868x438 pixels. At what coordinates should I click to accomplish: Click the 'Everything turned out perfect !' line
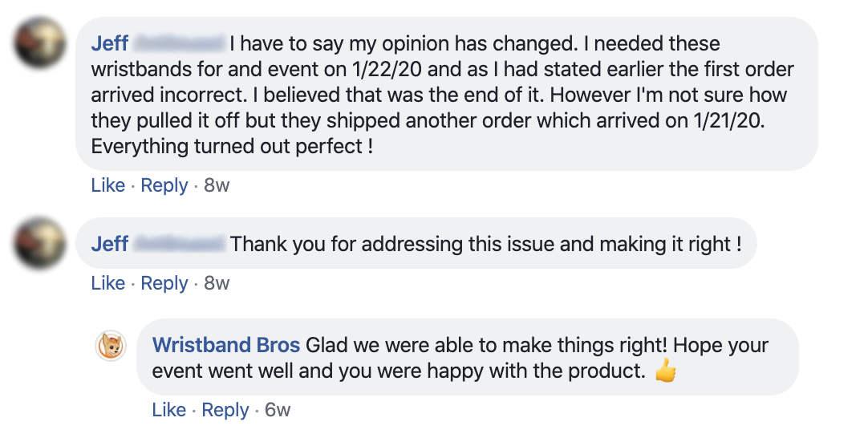click(x=231, y=148)
